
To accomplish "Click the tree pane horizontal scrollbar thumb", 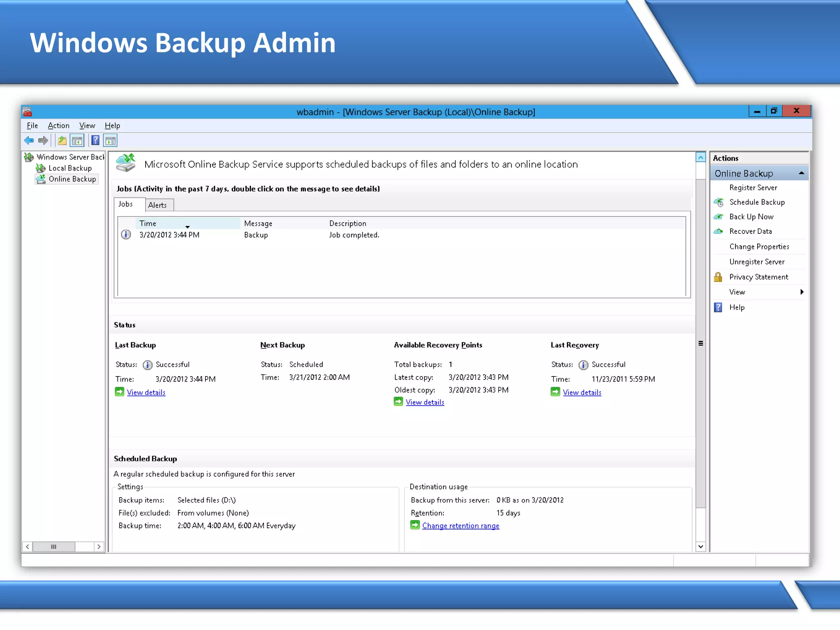I will pos(54,546).
